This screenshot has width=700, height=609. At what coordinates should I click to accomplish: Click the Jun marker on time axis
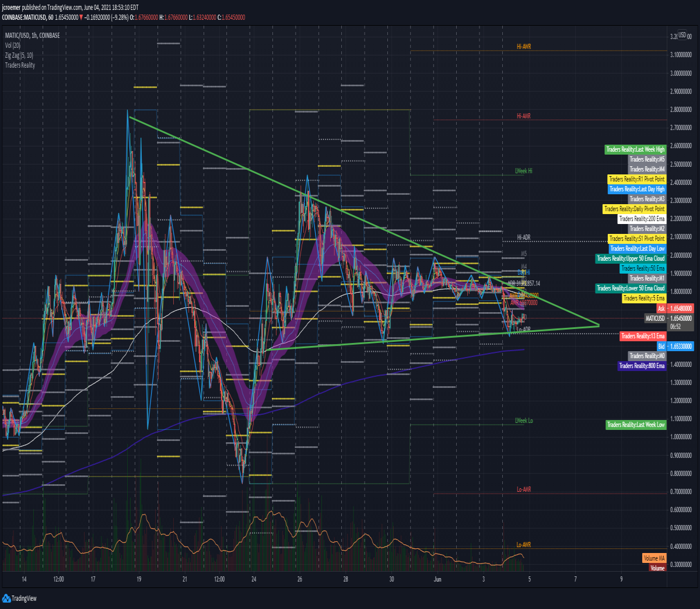click(x=437, y=579)
